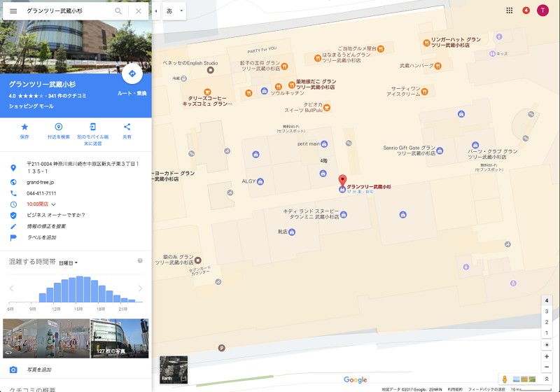Click the 武蔵ハンバーグ restaurant marker

438,66
